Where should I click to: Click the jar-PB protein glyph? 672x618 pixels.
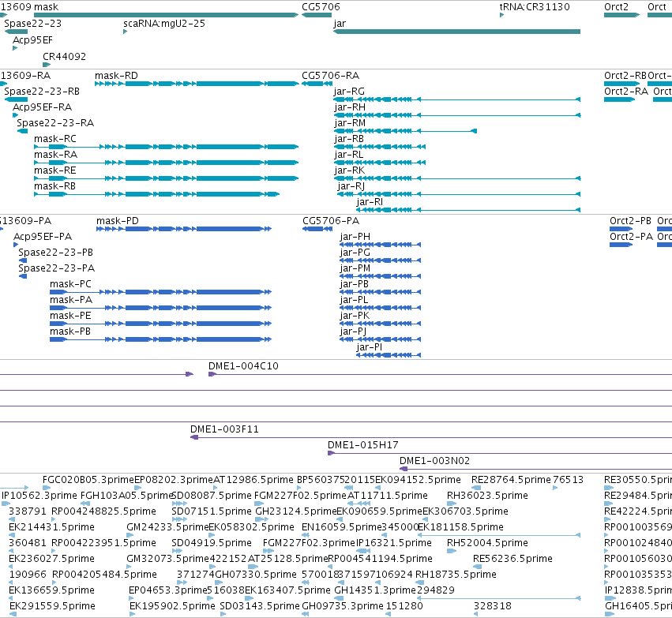(x=380, y=292)
